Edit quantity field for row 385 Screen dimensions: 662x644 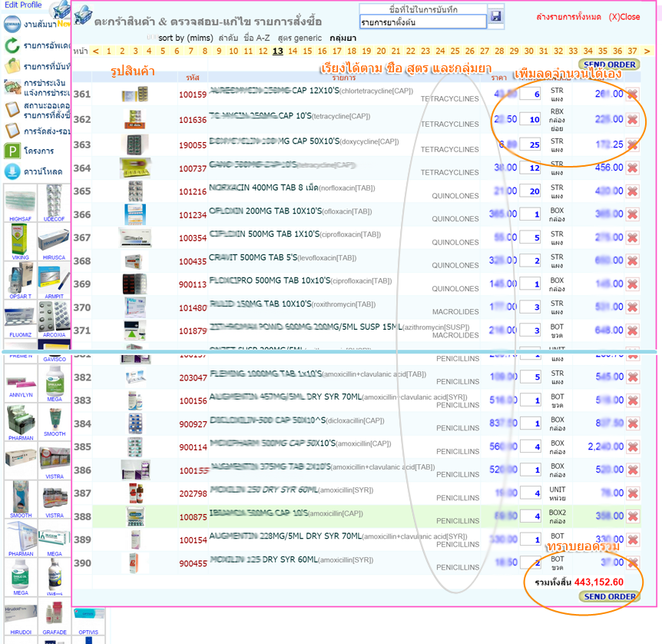531,446
